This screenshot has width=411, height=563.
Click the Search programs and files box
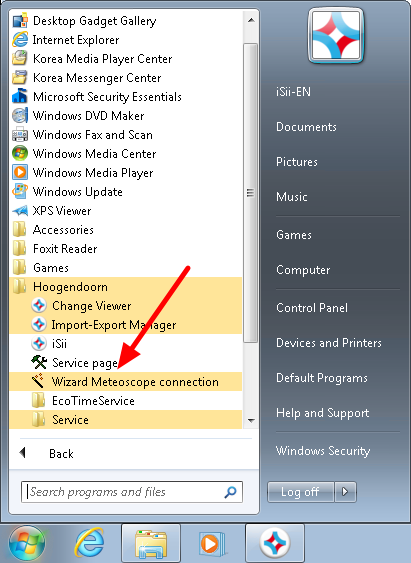[x=132, y=492]
